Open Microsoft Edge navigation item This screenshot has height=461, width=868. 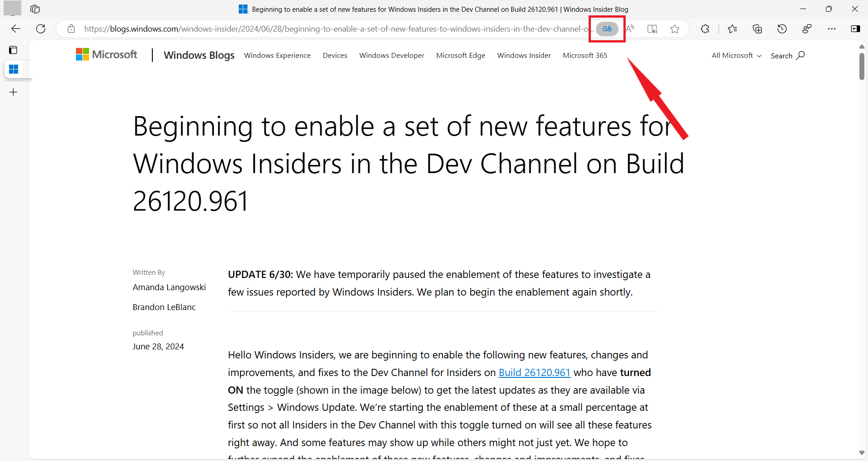click(461, 55)
